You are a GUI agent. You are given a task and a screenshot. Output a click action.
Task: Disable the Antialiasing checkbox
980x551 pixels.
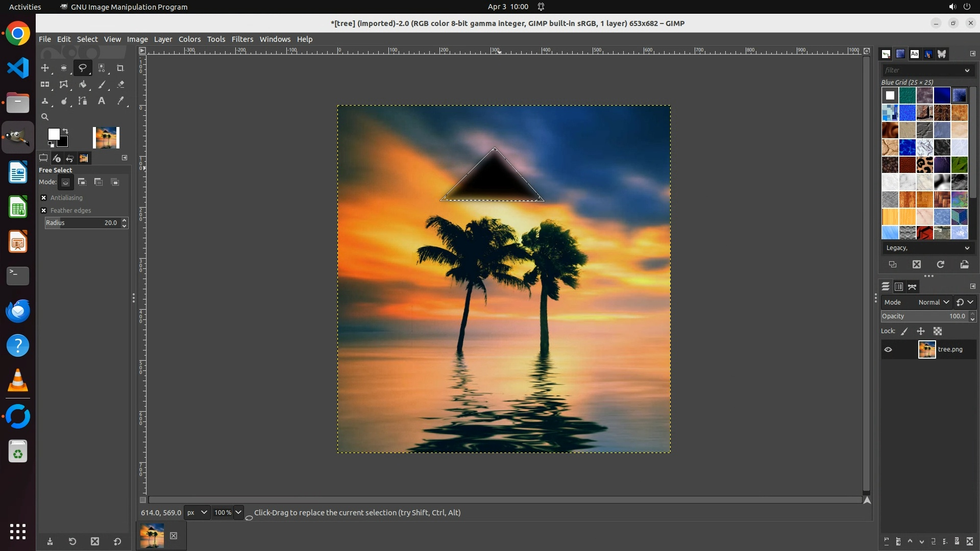click(44, 198)
